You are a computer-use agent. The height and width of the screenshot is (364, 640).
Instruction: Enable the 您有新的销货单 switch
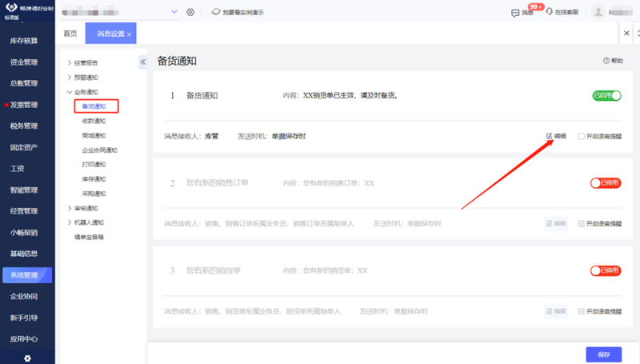(x=606, y=270)
